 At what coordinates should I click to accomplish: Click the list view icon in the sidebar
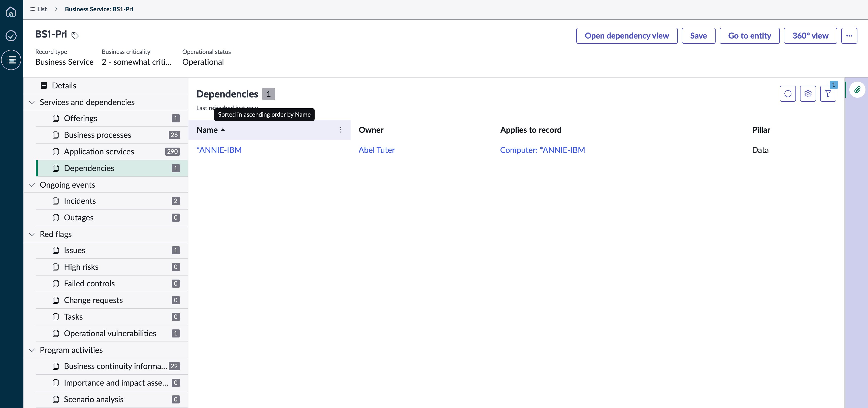[11, 60]
